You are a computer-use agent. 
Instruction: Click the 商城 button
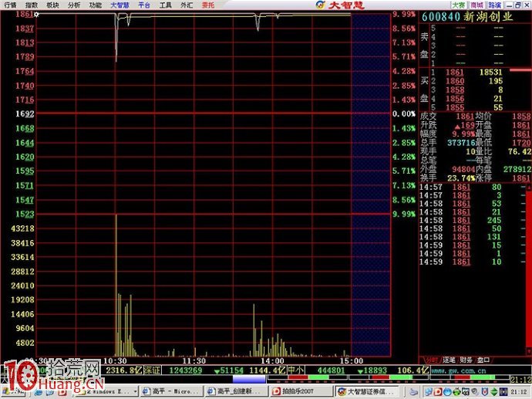pos(476,5)
